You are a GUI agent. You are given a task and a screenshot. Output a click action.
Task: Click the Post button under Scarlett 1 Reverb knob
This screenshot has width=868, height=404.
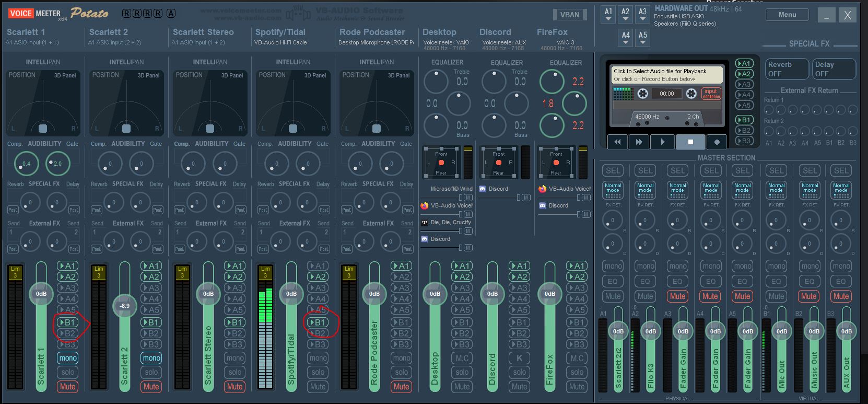click(13, 210)
